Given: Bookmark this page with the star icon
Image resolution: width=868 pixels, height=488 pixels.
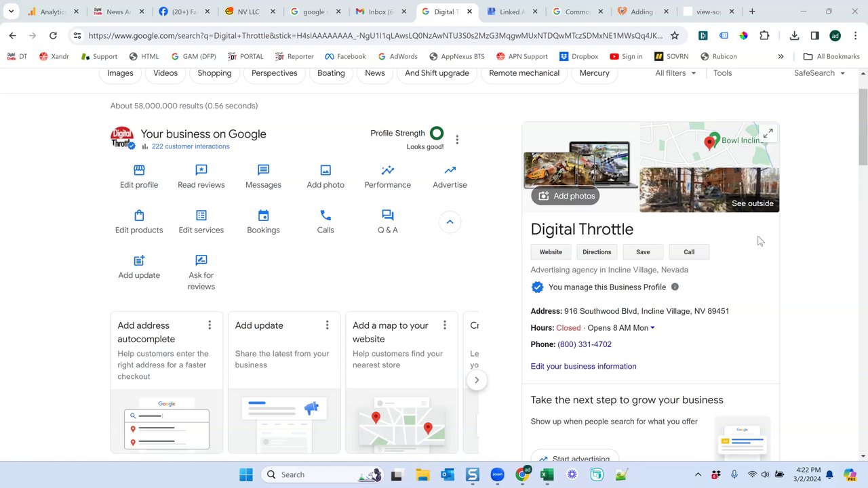Looking at the screenshot, I should click(674, 35).
